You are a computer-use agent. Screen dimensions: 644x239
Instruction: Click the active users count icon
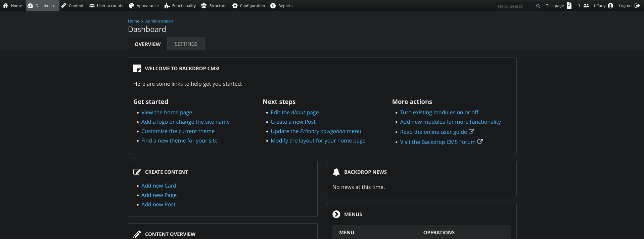(x=586, y=6)
